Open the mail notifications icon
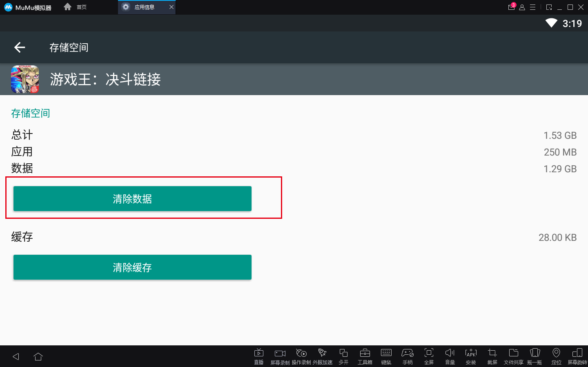This screenshot has height=367, width=588. point(511,7)
